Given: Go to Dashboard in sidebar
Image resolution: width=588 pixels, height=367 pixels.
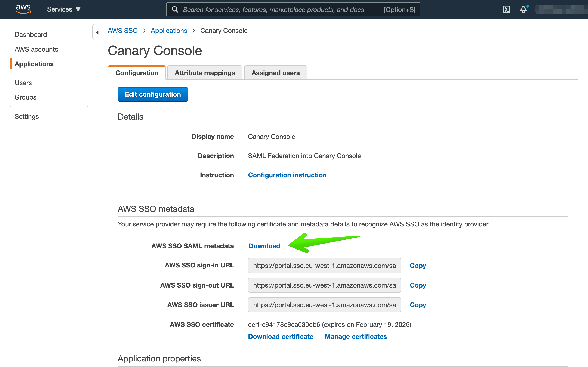Looking at the screenshot, I should (x=31, y=34).
